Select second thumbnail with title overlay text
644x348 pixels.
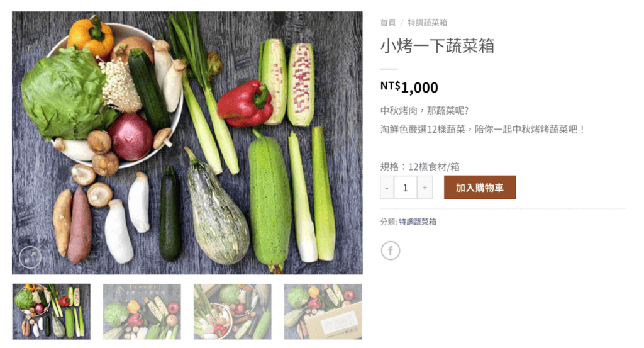point(142,312)
